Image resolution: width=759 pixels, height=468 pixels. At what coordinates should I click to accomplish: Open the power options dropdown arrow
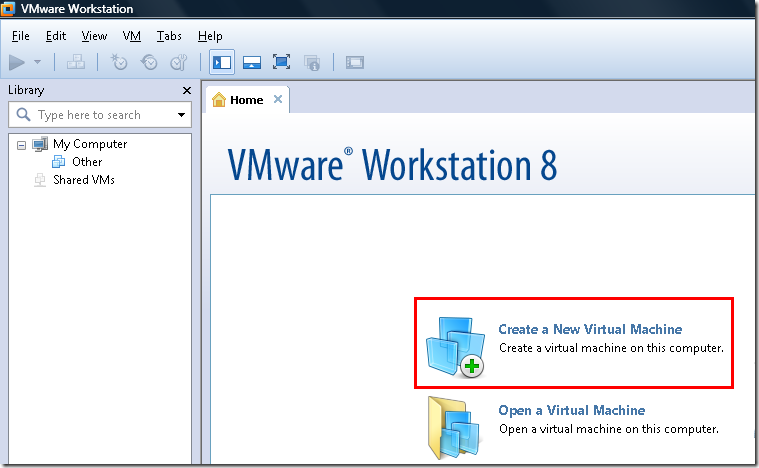click(37, 62)
